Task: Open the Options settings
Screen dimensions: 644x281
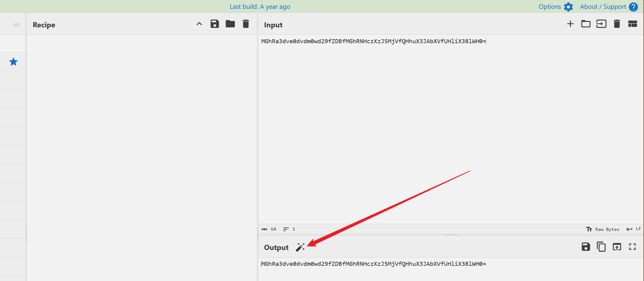Action: coord(555,7)
